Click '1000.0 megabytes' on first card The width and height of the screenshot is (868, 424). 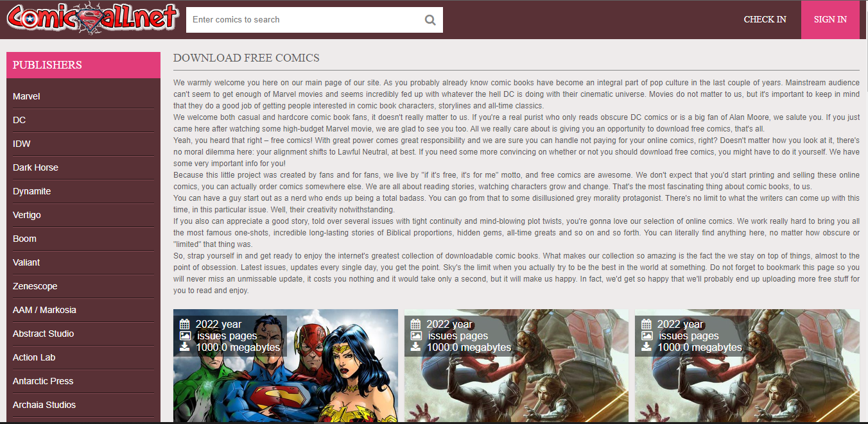(238, 347)
